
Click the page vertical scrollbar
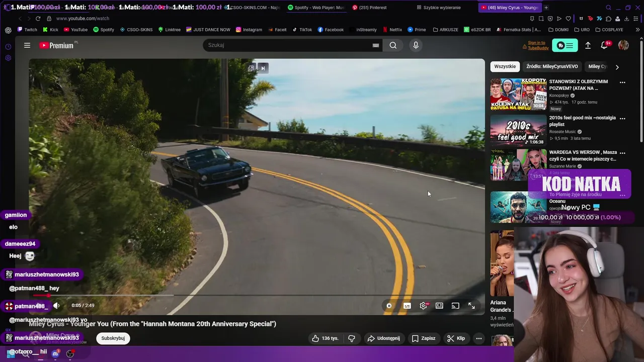tap(641, 90)
